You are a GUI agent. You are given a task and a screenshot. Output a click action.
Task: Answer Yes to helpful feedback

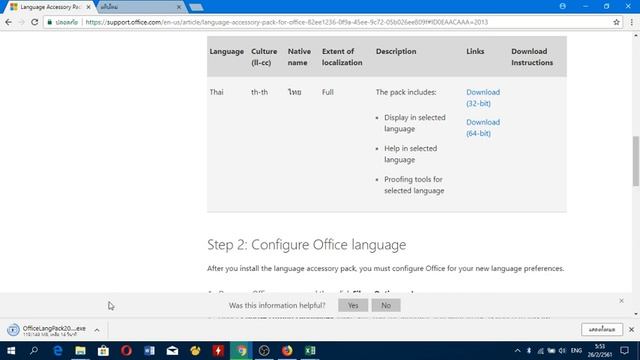pyautogui.click(x=353, y=305)
